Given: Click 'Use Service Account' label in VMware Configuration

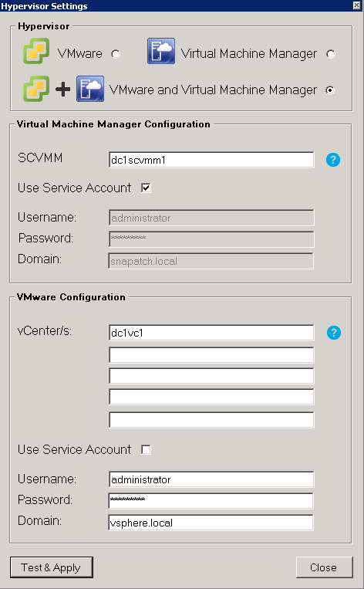Looking at the screenshot, I should coord(74,449).
